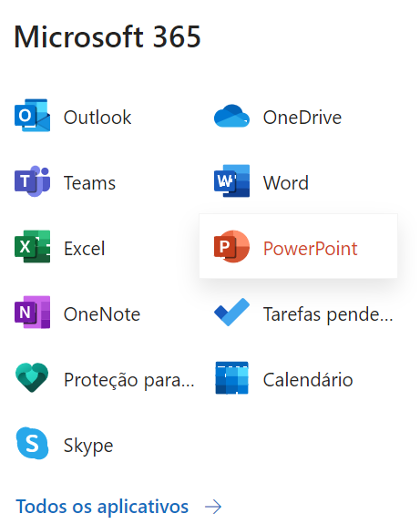Launch Teams via its purple icon

33,181
